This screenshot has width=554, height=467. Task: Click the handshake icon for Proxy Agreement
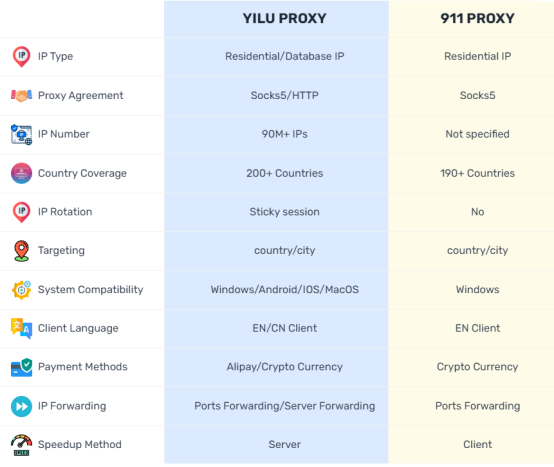(x=21, y=95)
